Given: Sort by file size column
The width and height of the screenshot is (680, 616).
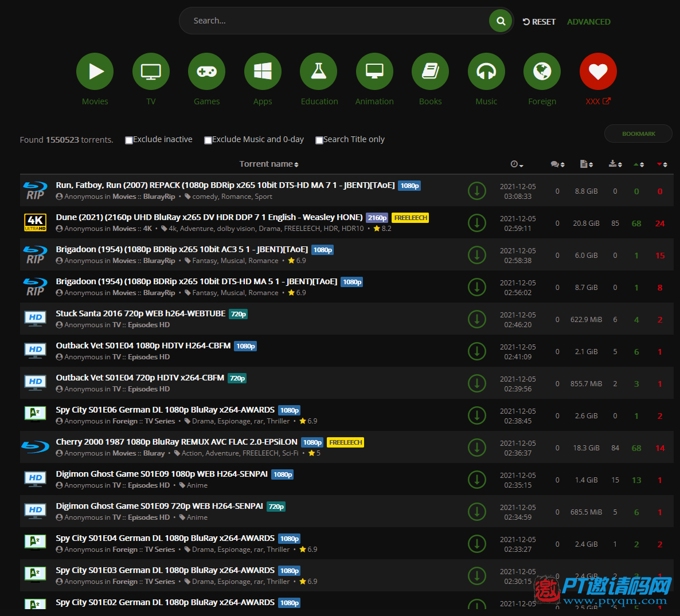Looking at the screenshot, I should coord(587,164).
